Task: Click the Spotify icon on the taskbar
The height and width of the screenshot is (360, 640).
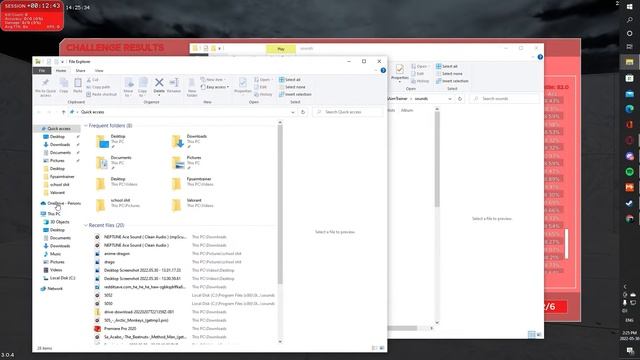Action: click(629, 171)
